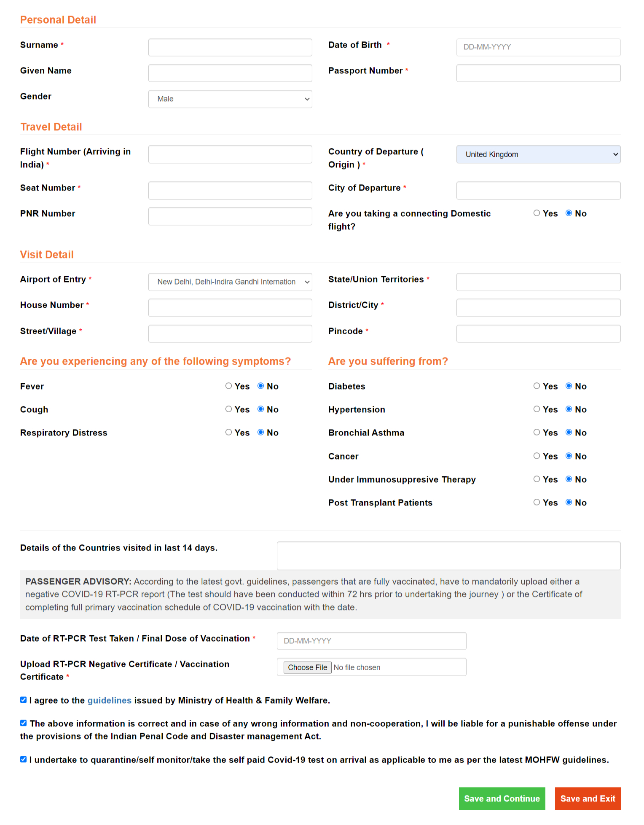Click the House Number field
This screenshot has width=644, height=825.
point(230,308)
